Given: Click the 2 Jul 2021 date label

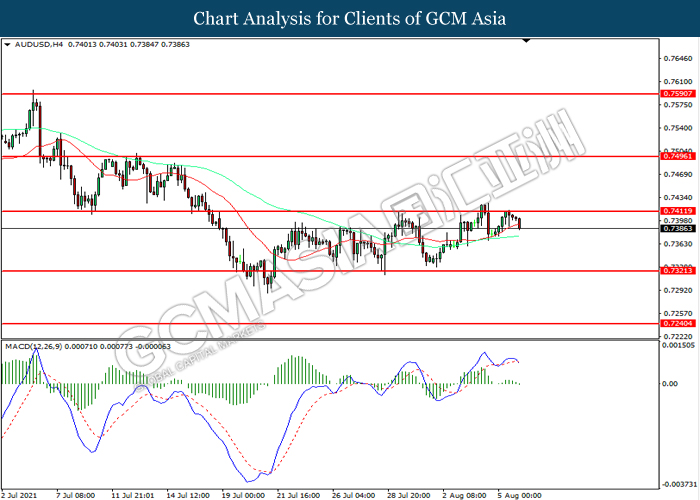Looking at the screenshot, I should 22,494.
